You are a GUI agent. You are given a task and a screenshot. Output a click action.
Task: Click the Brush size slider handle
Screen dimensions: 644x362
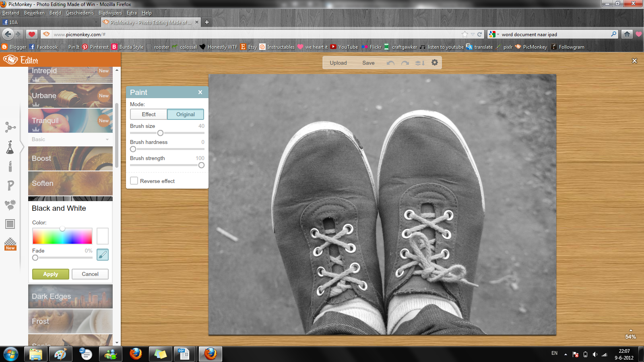(x=160, y=133)
